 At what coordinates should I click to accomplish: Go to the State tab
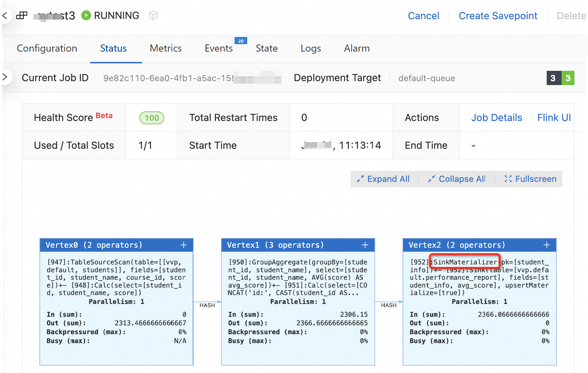(267, 48)
